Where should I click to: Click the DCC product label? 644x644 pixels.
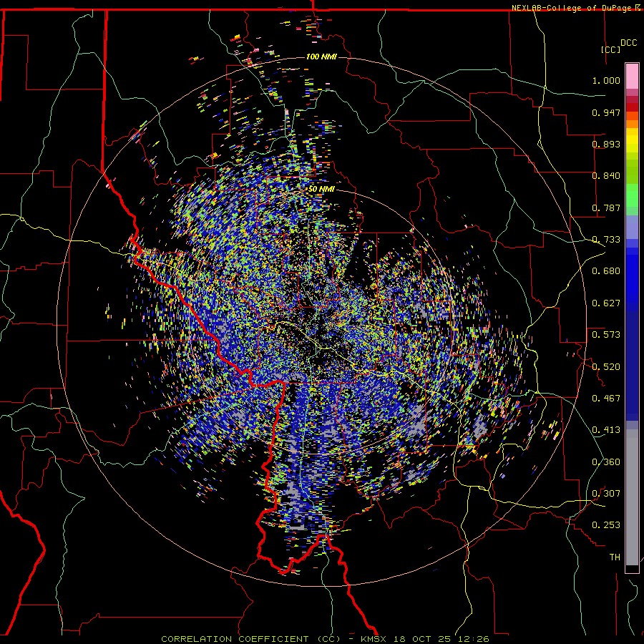click(x=628, y=43)
